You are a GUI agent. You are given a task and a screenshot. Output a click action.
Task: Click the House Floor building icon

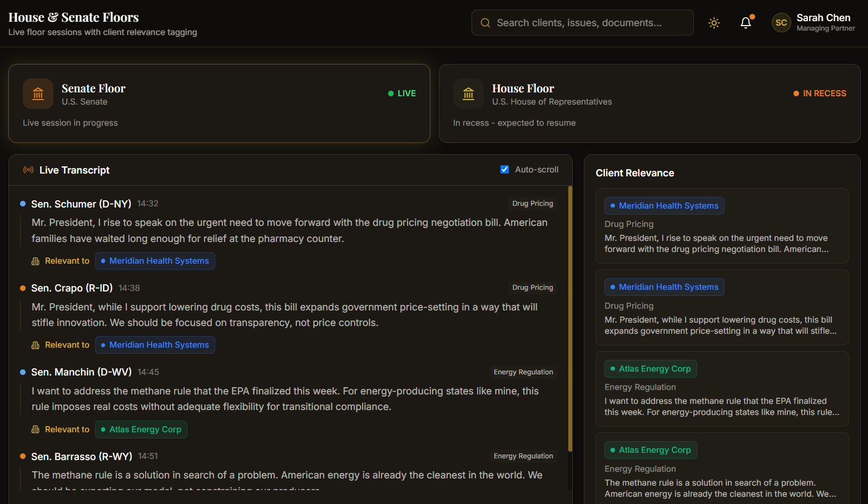click(x=468, y=93)
